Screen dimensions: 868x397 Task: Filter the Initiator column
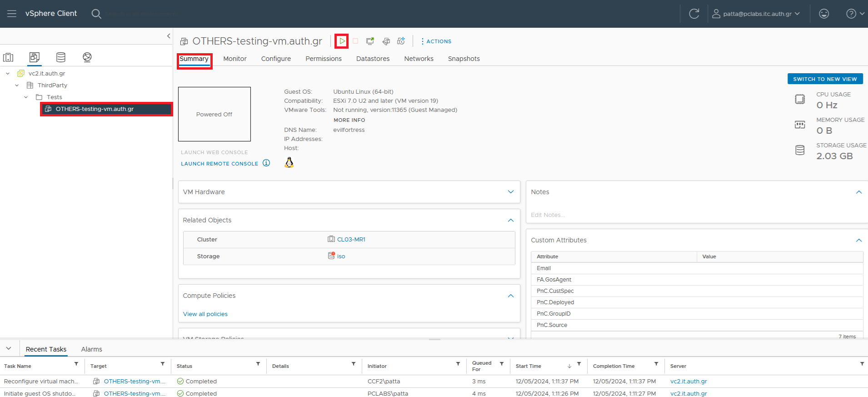458,364
